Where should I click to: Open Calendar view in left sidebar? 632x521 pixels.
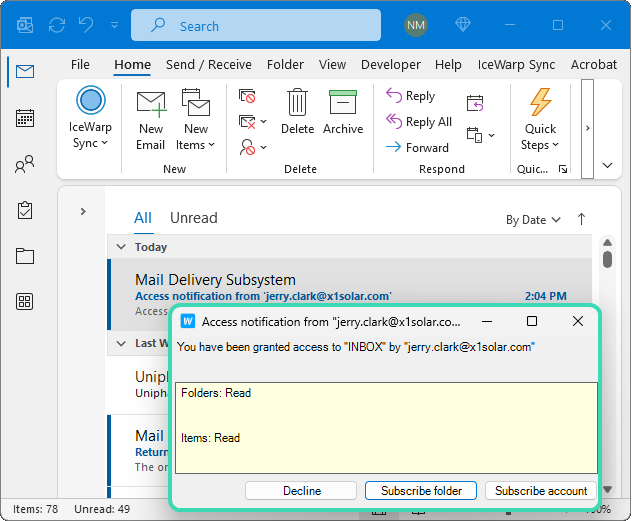(x=25, y=118)
